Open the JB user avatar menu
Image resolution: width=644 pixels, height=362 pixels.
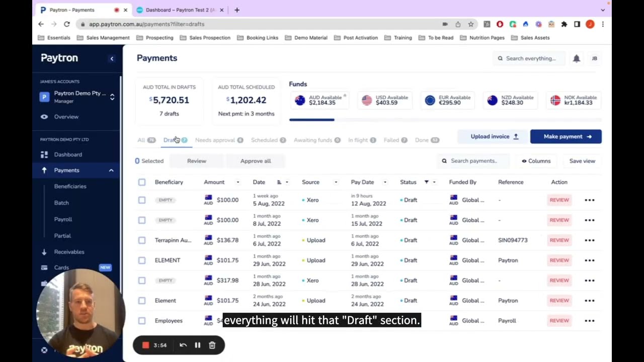point(594,58)
